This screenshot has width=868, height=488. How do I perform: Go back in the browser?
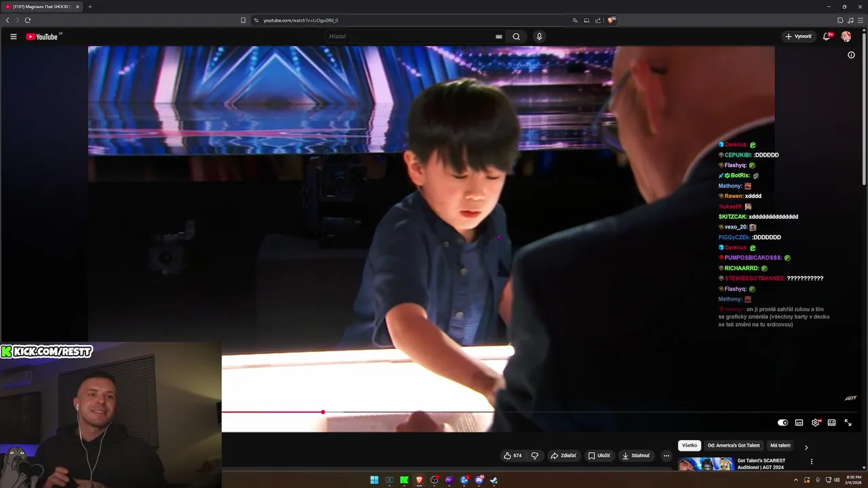tap(7, 20)
